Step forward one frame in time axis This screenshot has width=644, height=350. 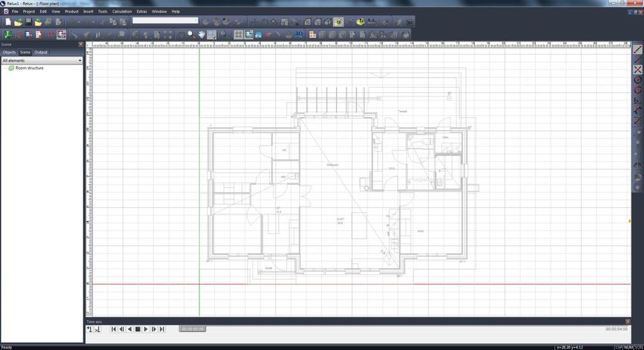[x=154, y=329]
